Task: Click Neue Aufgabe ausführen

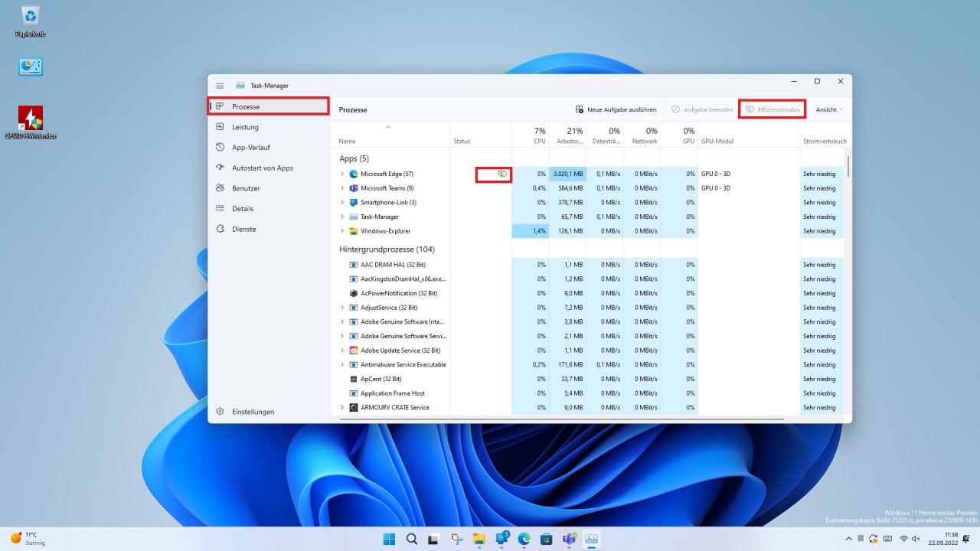Action: tap(616, 109)
